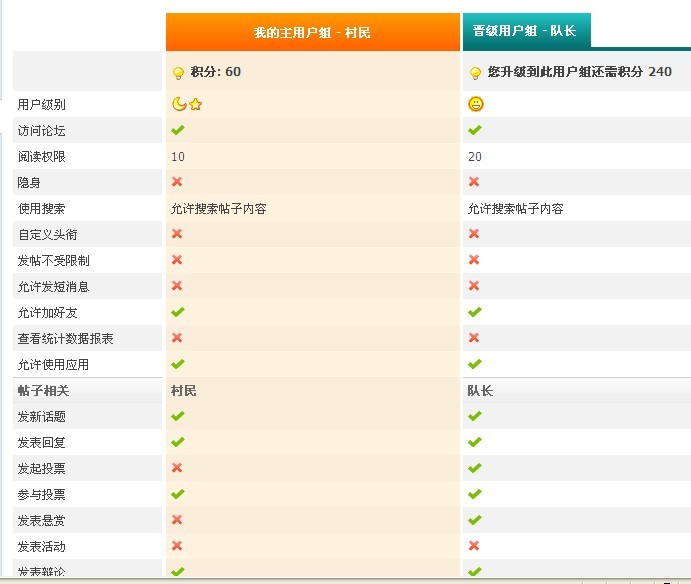Click 队长 red cross for 隐身
This screenshot has width=691, height=584.
pos(474,182)
